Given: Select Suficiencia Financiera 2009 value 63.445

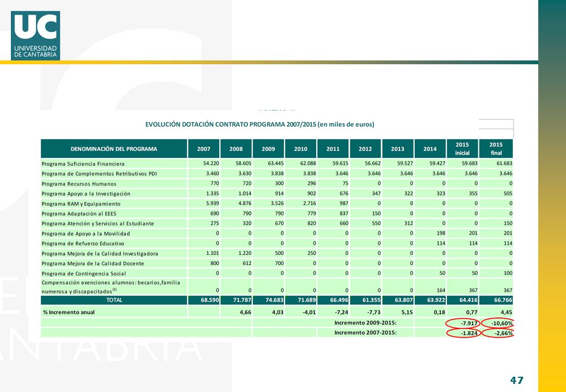Looking at the screenshot, I should 276,163.
